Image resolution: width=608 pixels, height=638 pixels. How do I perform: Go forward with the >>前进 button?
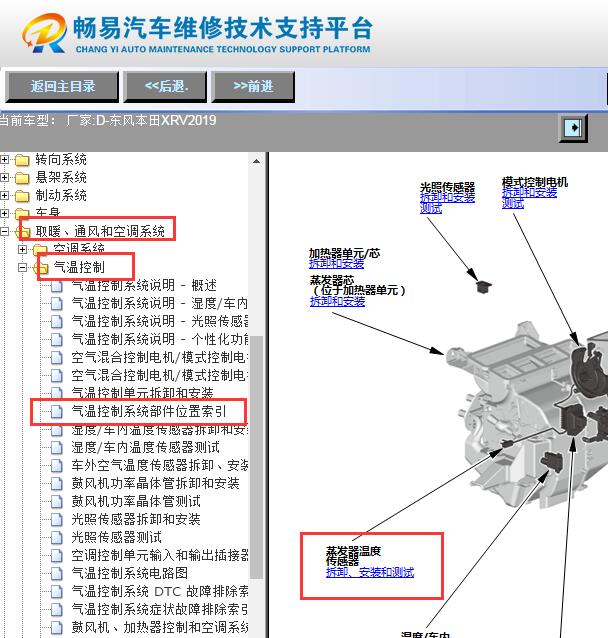253,87
